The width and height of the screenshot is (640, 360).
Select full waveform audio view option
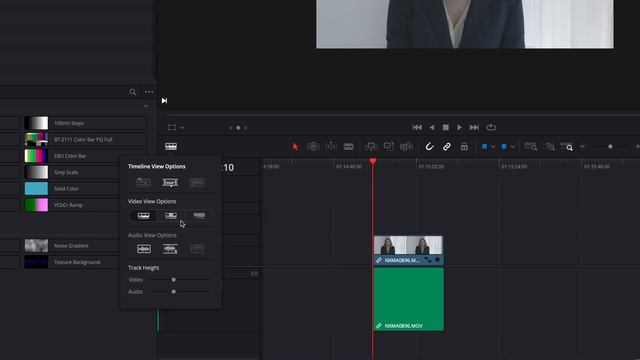click(170, 249)
